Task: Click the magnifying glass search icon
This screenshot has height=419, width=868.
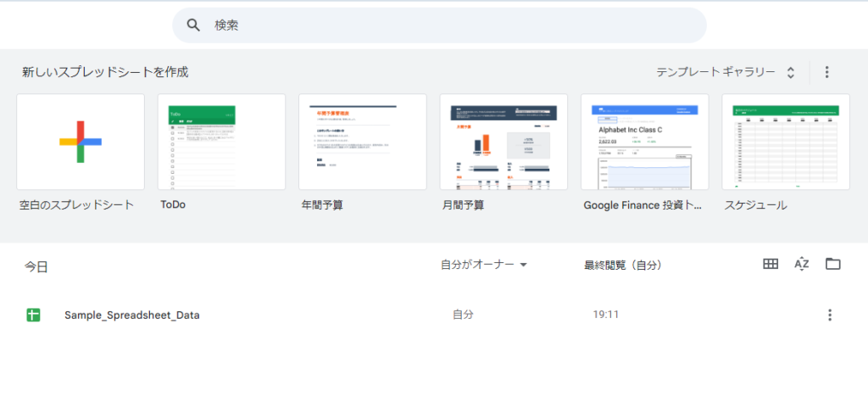Action: pyautogui.click(x=193, y=25)
